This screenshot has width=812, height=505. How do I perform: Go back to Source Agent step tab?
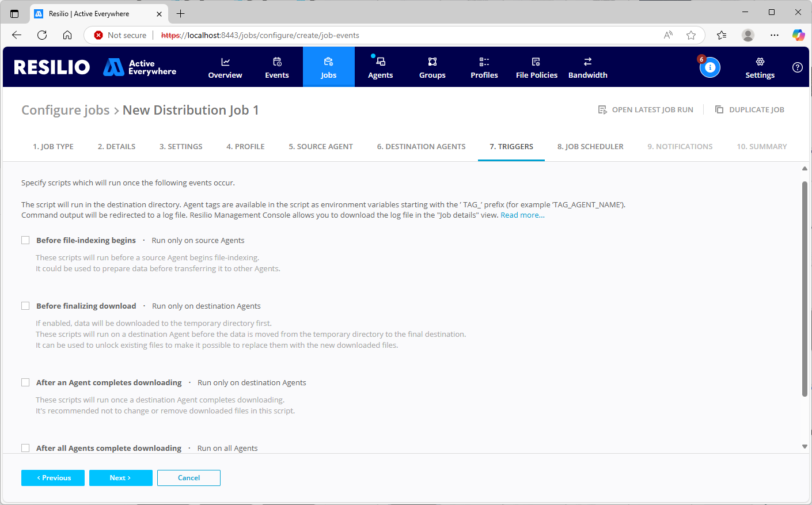(x=320, y=147)
